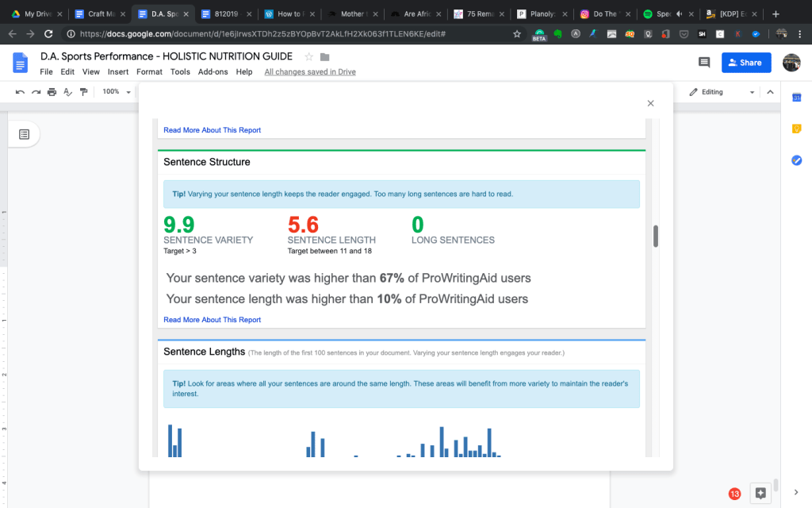Open Google Keep in the side panel
Viewport: 812px width, 508px height.
coord(797,129)
